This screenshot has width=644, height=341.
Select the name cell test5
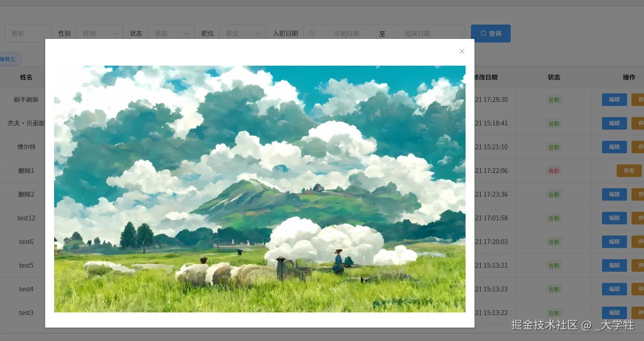coord(26,265)
